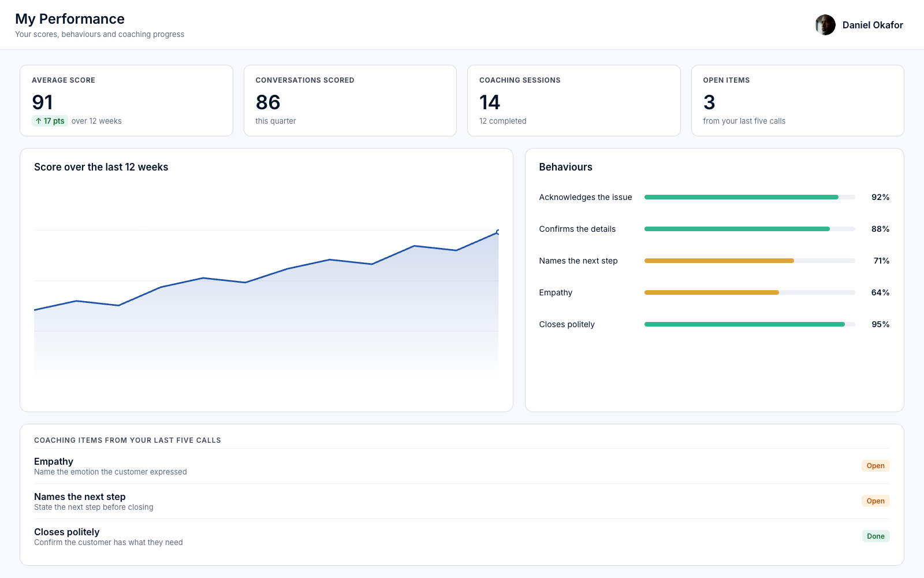The image size is (924, 578).
Task: Click the Empathy behaviour progress bar
Action: pyautogui.click(x=750, y=292)
